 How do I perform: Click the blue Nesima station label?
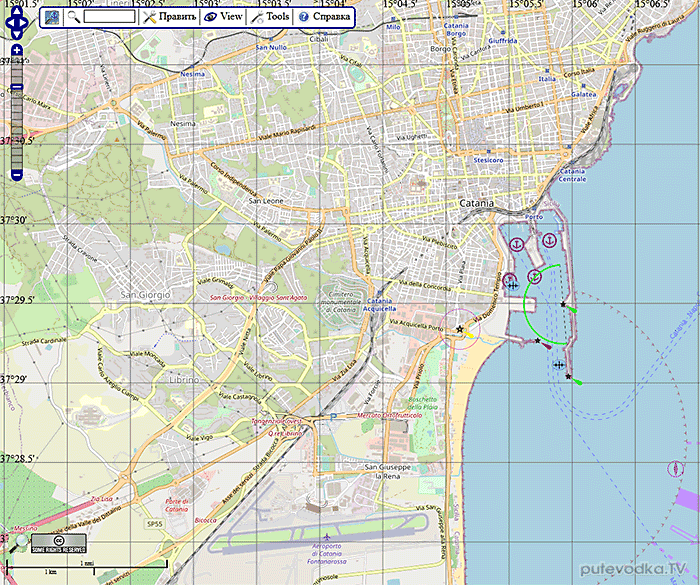192,74
